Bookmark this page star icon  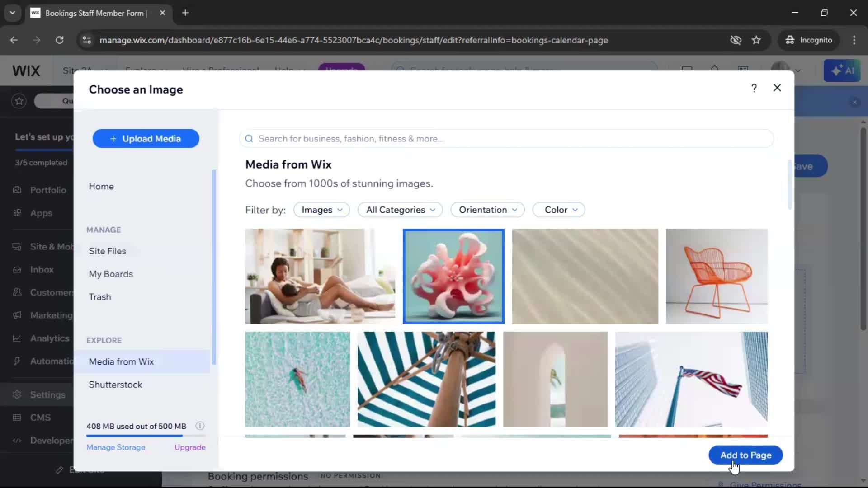click(x=756, y=40)
